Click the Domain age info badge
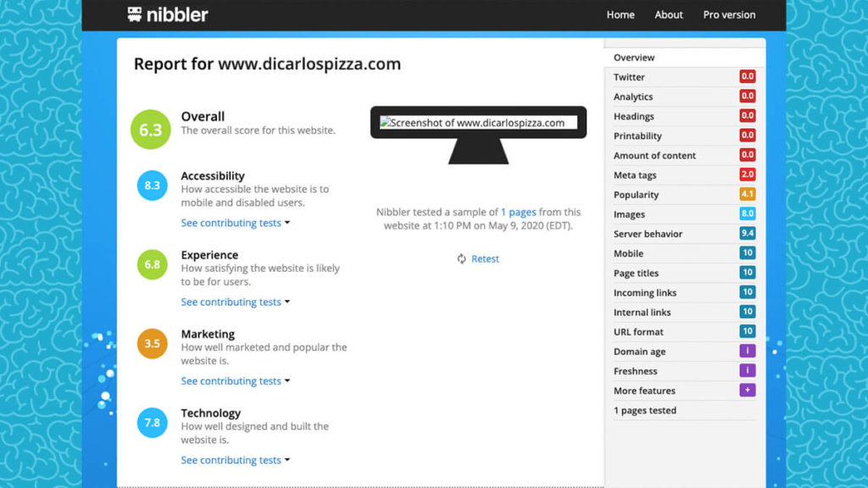 tap(747, 352)
